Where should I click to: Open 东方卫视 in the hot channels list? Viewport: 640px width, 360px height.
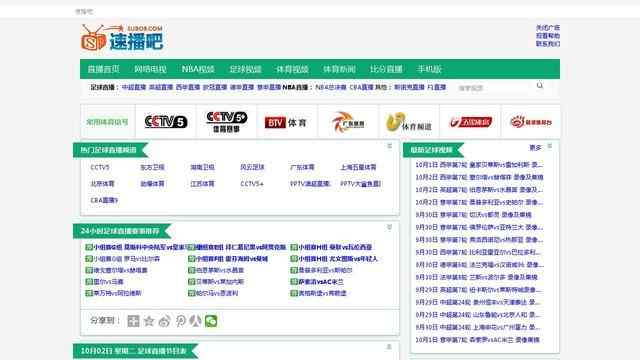152,167
